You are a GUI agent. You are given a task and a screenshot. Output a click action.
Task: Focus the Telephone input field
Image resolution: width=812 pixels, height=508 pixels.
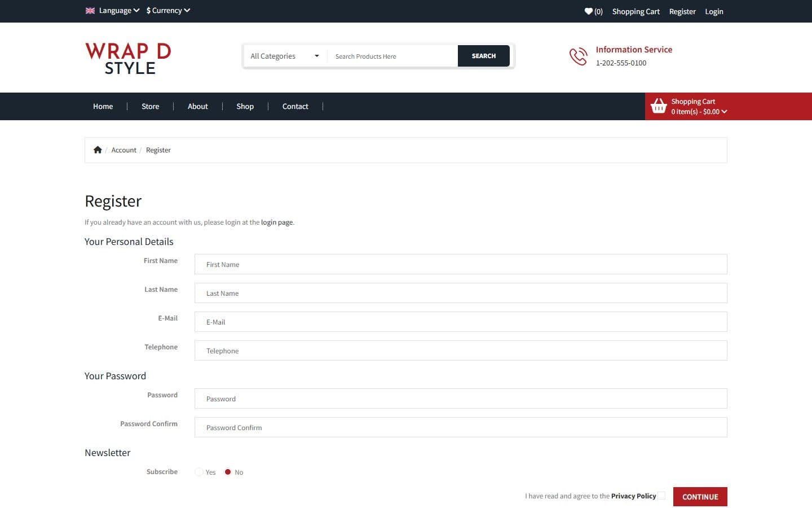461,351
